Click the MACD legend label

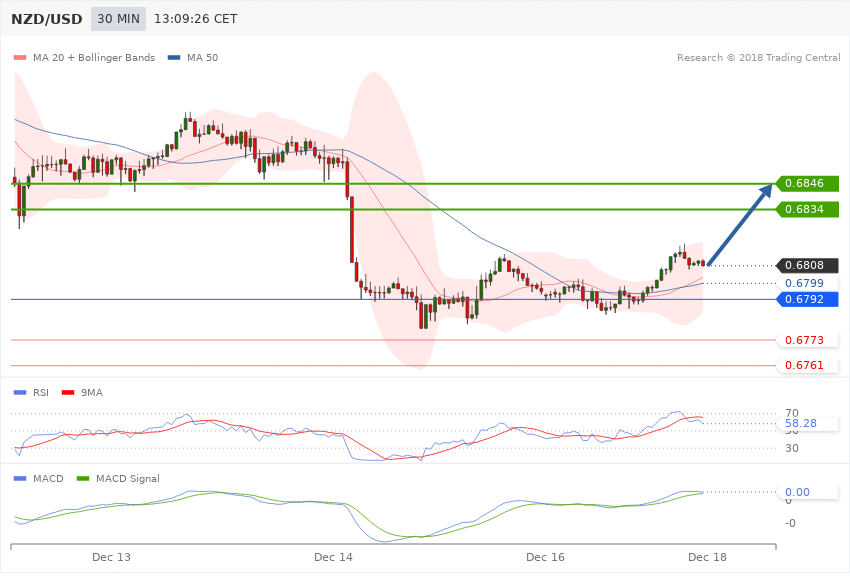point(48,478)
